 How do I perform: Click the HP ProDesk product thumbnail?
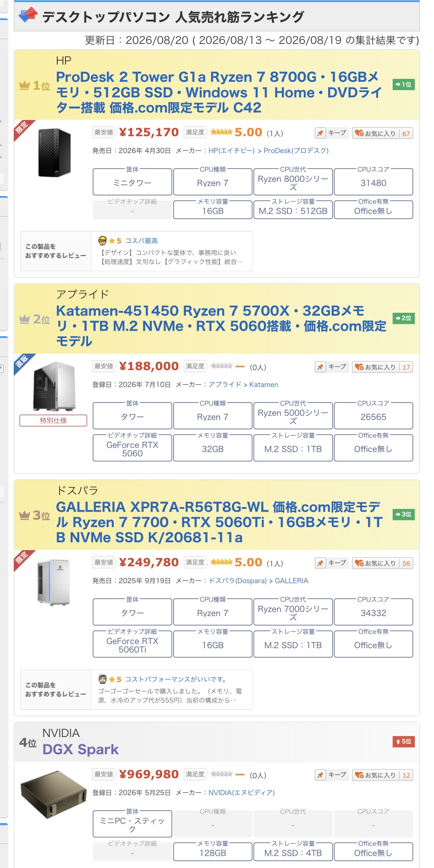pos(55,153)
